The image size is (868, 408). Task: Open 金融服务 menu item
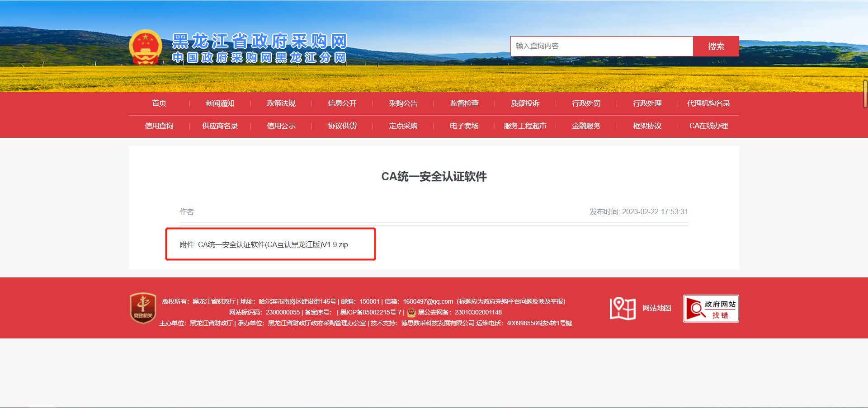(x=586, y=126)
